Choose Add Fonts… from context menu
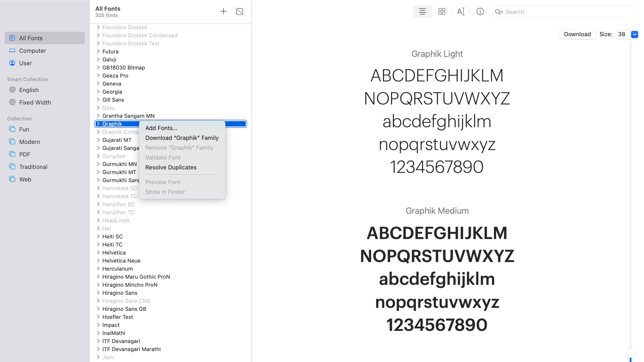Screen dimensions: 644x362 pyautogui.click(x=182, y=128)
